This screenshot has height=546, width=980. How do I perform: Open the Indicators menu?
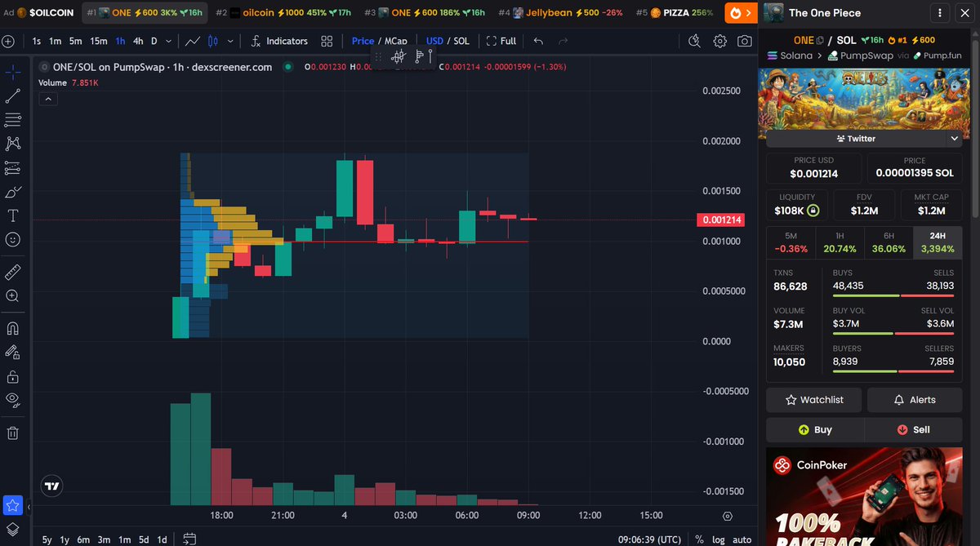coord(279,41)
